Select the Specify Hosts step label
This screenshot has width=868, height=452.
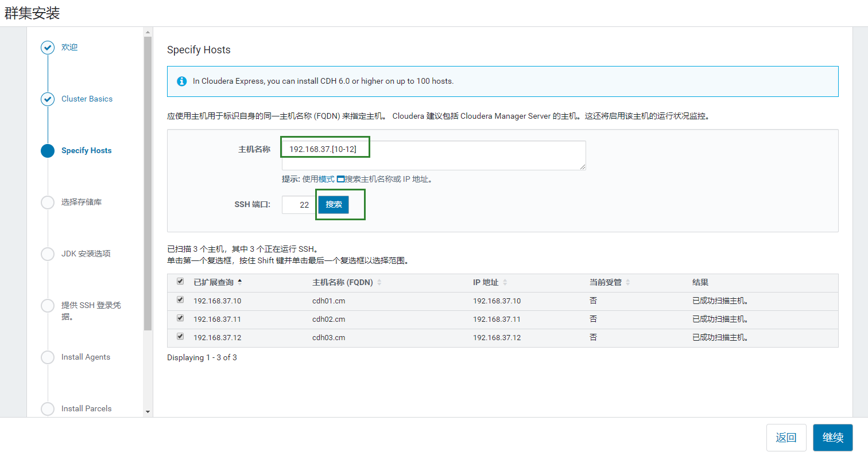click(87, 150)
